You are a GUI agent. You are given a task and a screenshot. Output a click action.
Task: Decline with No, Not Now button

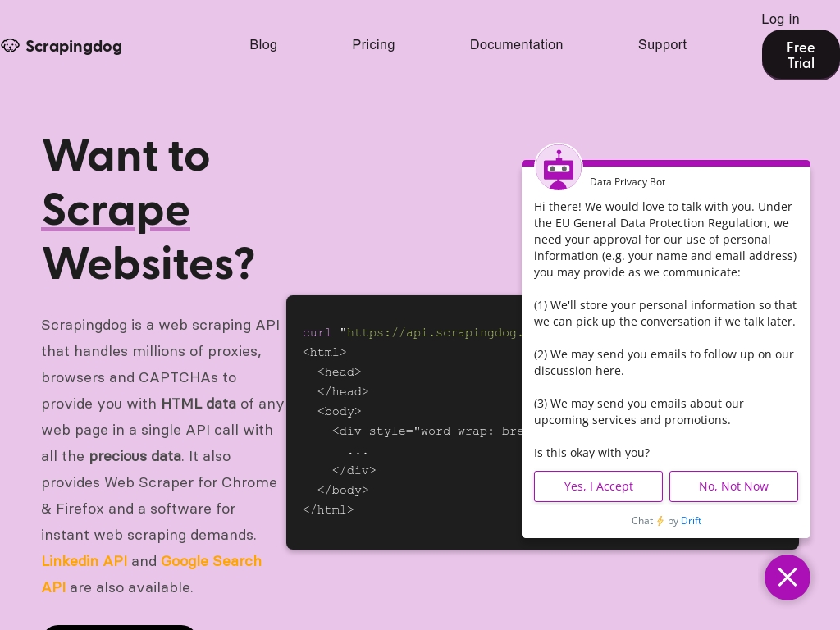coord(733,486)
